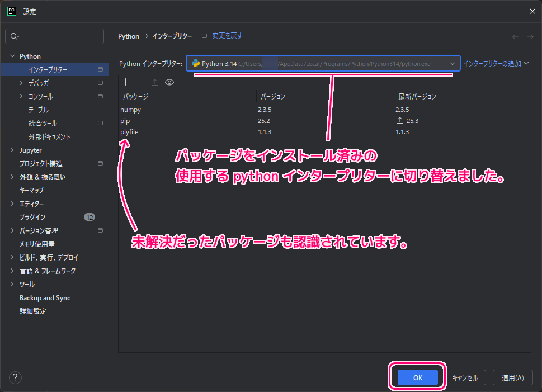542x392 pixels.
Task: Click the settings search field
Action: click(x=54, y=36)
